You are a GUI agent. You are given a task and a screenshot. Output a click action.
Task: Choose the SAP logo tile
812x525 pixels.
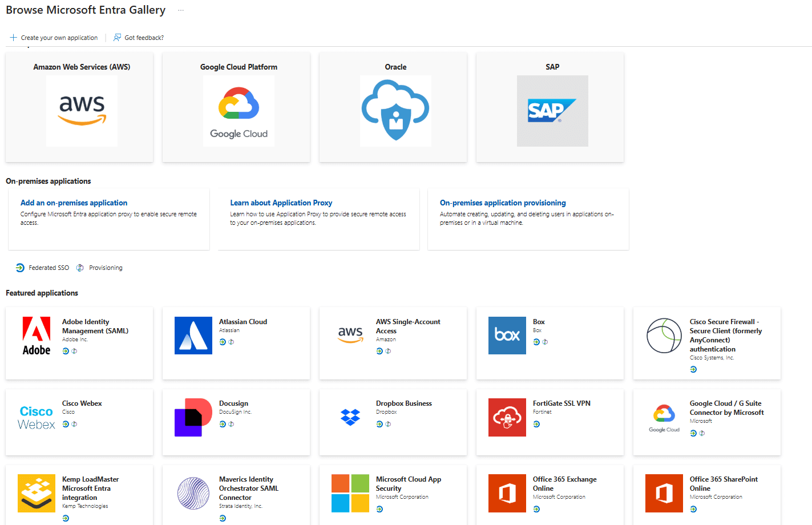[x=552, y=111]
